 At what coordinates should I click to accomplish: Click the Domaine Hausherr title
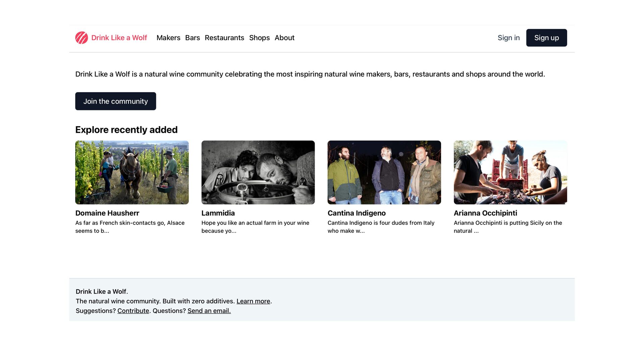pos(107,213)
